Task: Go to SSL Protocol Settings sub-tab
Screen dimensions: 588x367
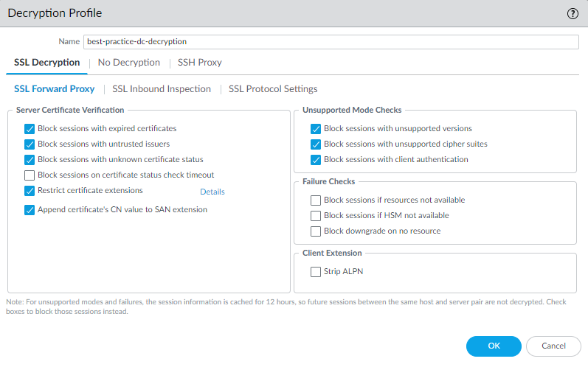Action: [x=273, y=89]
